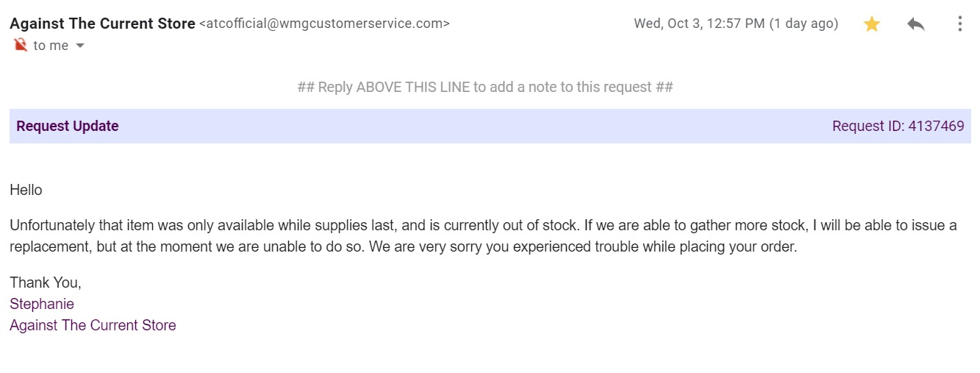Image resolution: width=980 pixels, height=373 pixels.
Task: Expand recipient details arrow beside "to me"
Action: pos(80,46)
